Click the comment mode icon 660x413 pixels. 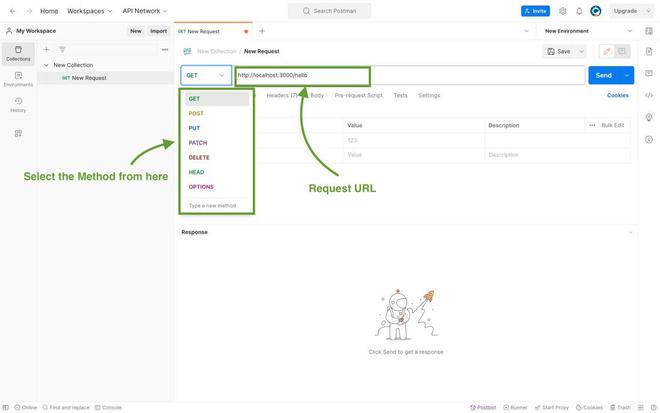[622, 51]
